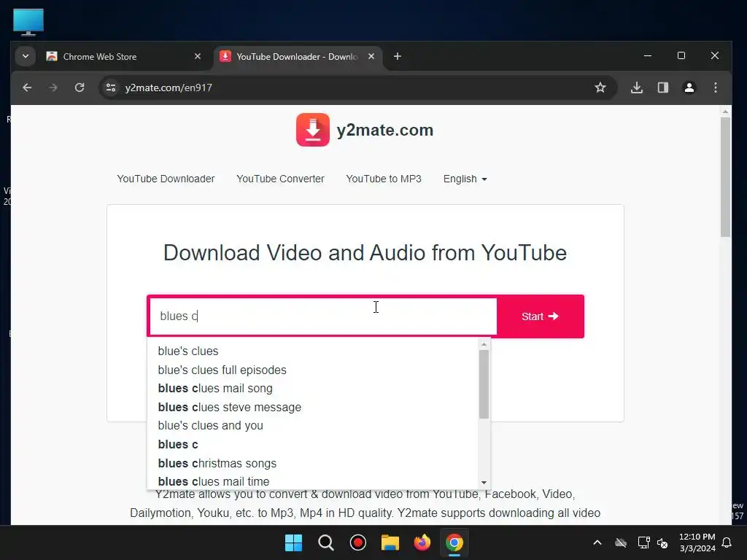747x560 pixels.
Task: Launch Firefox from the taskbar
Action: point(422,542)
